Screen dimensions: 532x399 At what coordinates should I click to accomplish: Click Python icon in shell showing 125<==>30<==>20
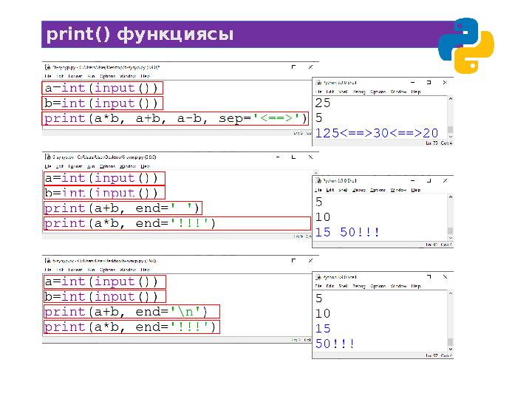tap(318, 83)
